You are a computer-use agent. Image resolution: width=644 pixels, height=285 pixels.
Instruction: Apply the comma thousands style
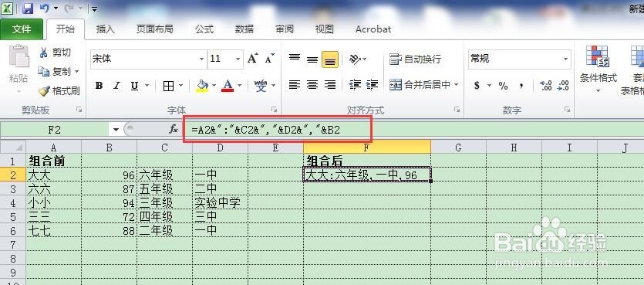(x=521, y=86)
